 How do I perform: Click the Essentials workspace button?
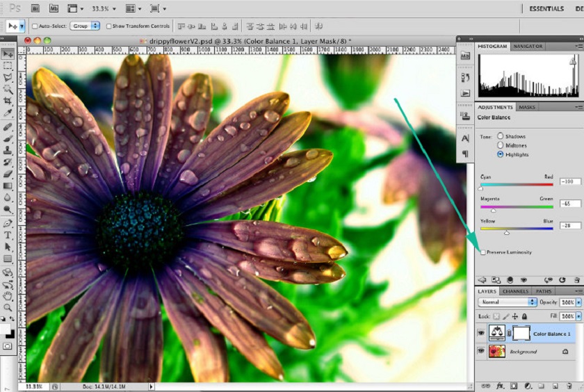tap(546, 9)
